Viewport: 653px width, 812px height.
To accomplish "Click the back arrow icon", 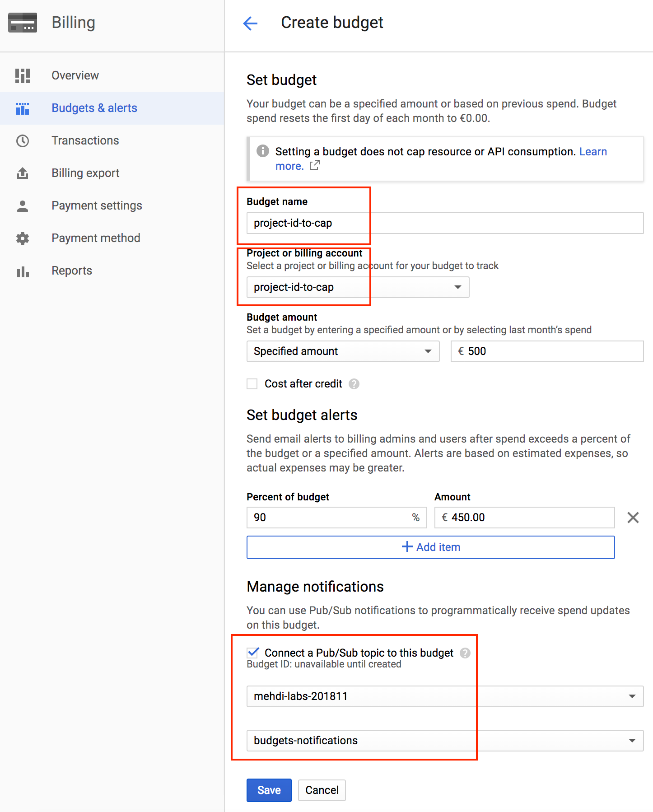I will pos(250,23).
